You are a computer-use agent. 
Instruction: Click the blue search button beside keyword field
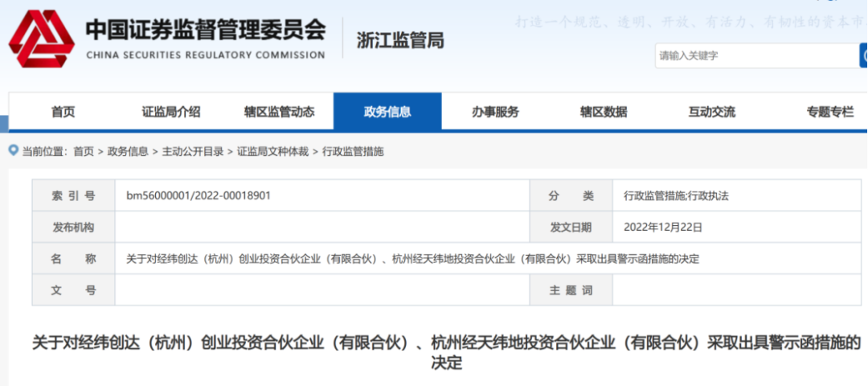click(x=863, y=55)
